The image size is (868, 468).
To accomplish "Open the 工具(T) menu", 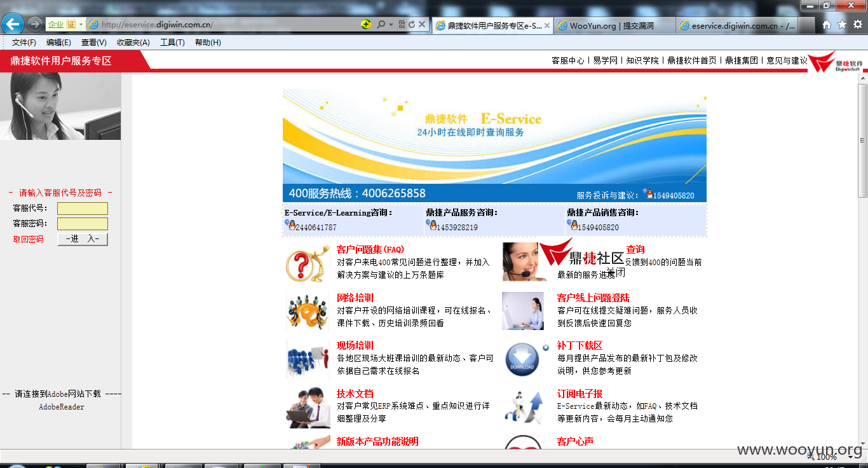I will click(172, 43).
